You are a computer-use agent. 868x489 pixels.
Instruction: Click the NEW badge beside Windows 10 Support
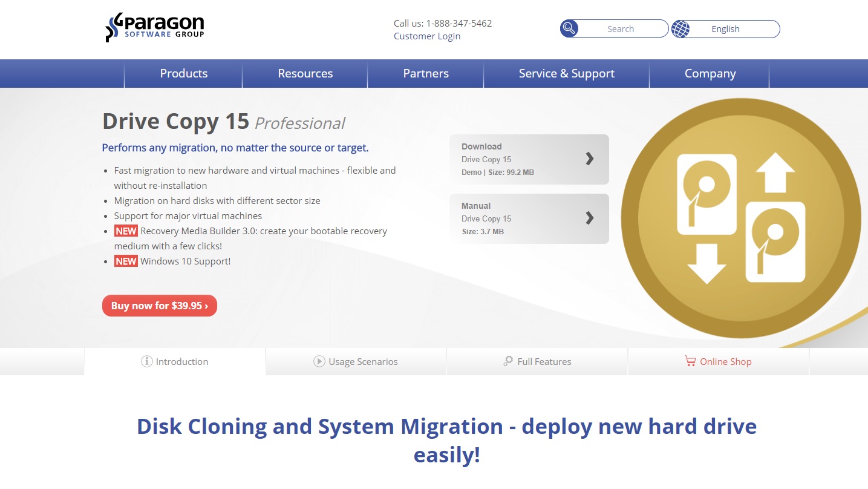point(126,261)
